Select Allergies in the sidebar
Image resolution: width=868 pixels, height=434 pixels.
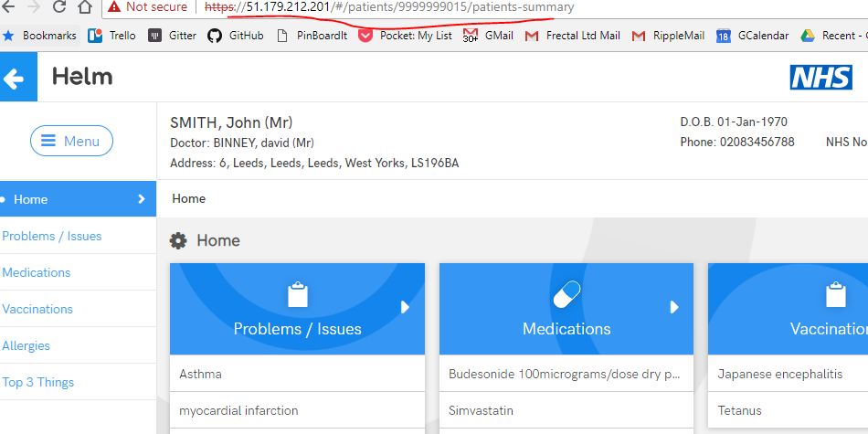(26, 345)
